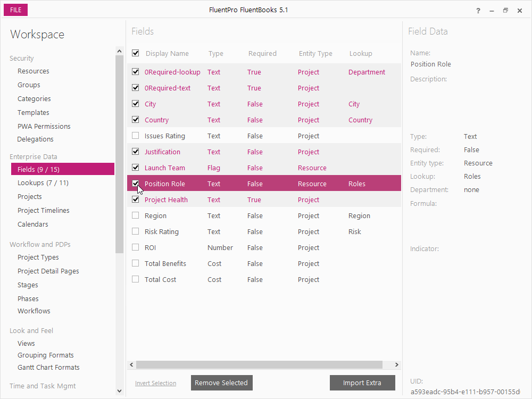Restore the window using the title bar icon
The width and height of the screenshot is (532, 399).
[x=505, y=11]
